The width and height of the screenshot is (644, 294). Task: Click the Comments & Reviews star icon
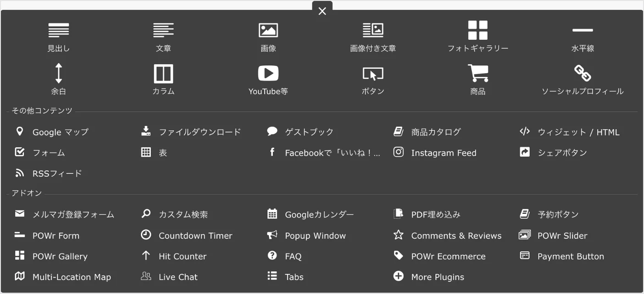(399, 235)
